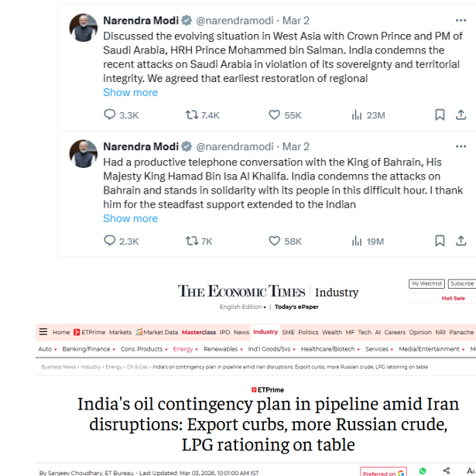Click the Subscribe button
Image resolution: width=476 pixels, height=476 pixels.
[x=462, y=284]
